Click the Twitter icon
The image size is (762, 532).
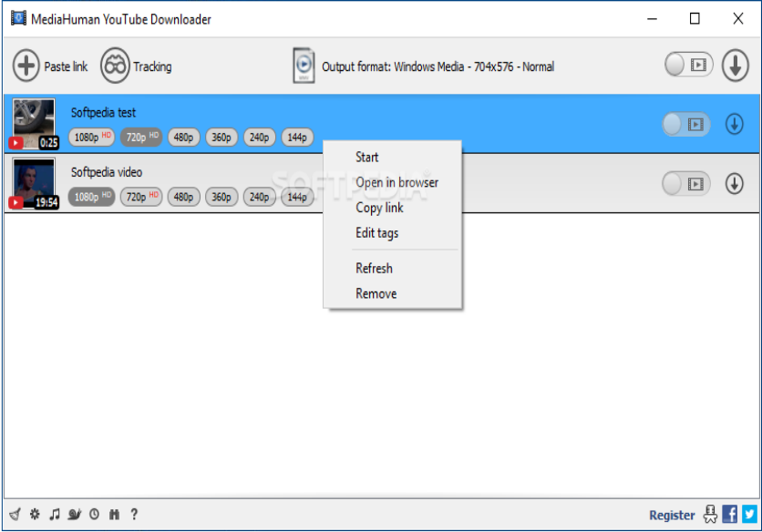[749, 514]
